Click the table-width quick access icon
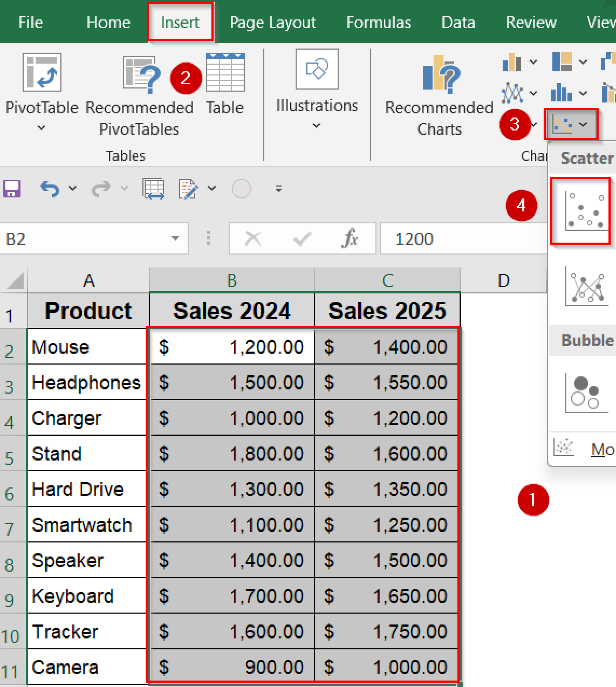The image size is (616, 687). pos(154,189)
